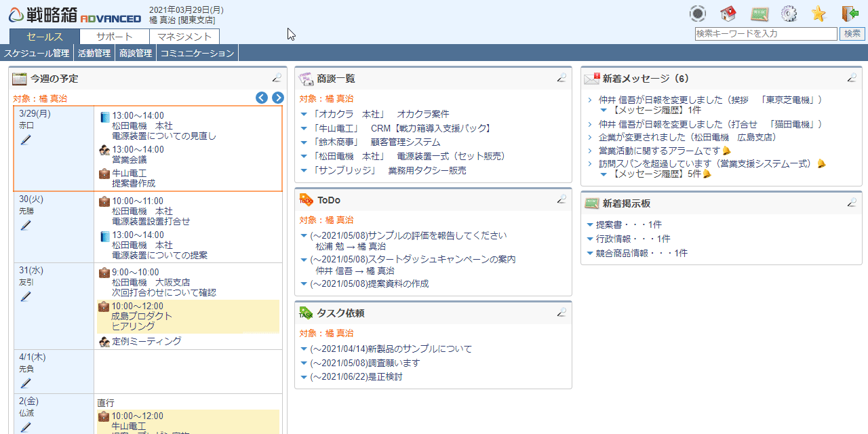Expand 【メッセージ履歴】1件 message history
Viewport: 868px width, 434px height.
604,110
